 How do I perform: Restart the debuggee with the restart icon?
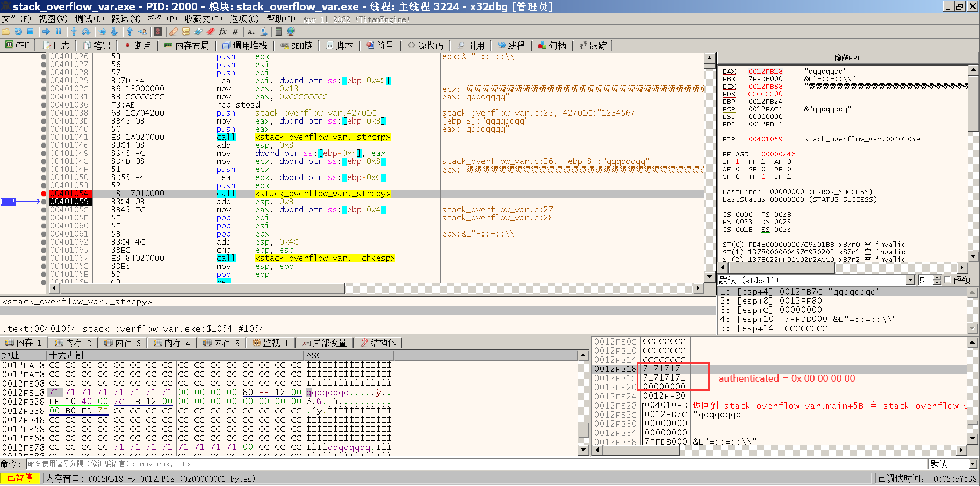19,32
